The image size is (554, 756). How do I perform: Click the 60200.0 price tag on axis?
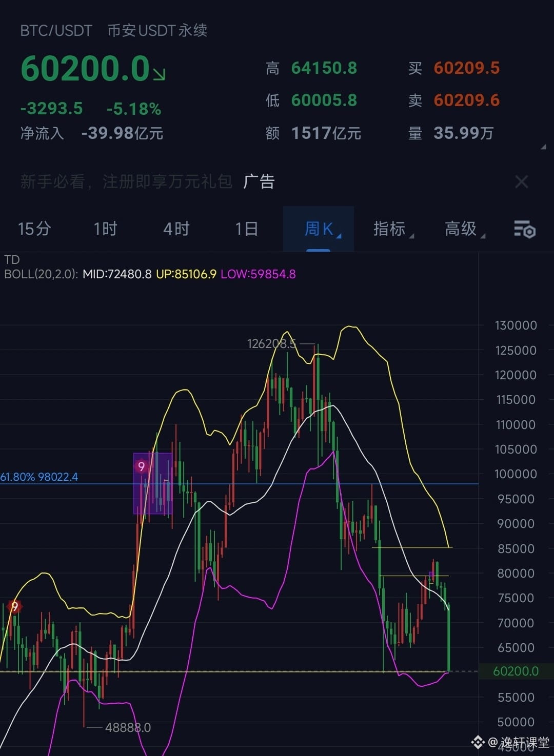[x=516, y=671]
